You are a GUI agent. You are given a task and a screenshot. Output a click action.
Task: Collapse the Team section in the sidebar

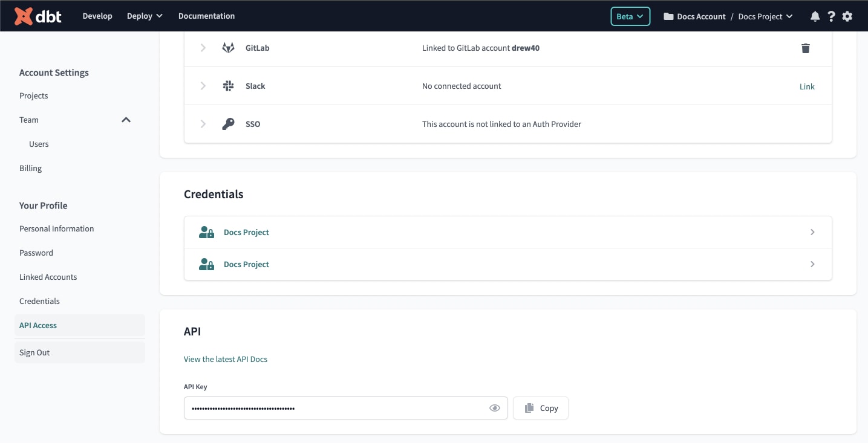[x=126, y=120]
